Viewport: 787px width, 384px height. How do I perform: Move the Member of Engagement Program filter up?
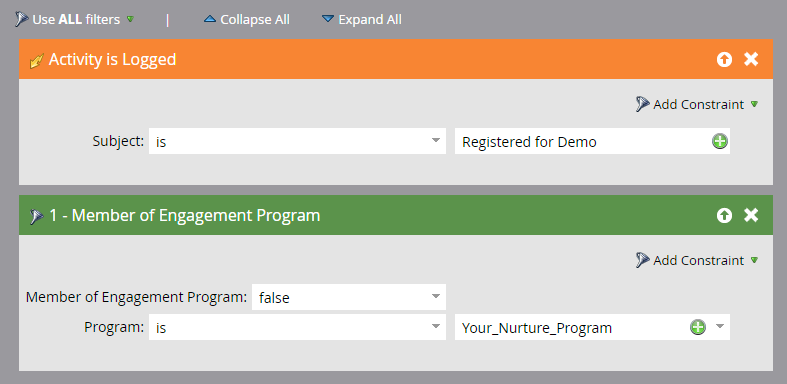click(x=724, y=216)
